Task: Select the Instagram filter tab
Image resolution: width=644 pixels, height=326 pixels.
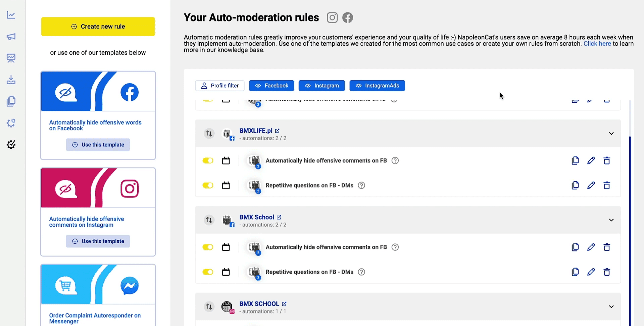Action: (x=321, y=86)
